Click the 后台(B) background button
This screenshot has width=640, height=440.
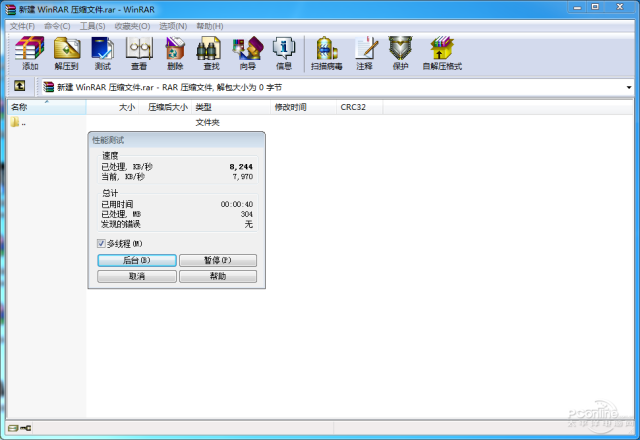[137, 260]
